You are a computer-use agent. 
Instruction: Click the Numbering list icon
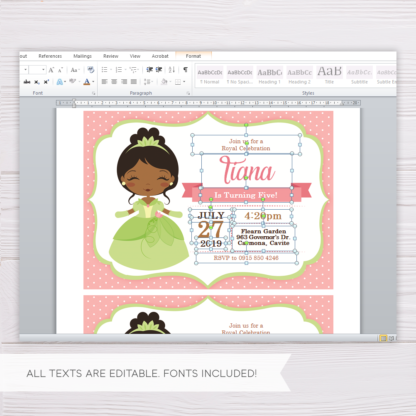[119, 70]
